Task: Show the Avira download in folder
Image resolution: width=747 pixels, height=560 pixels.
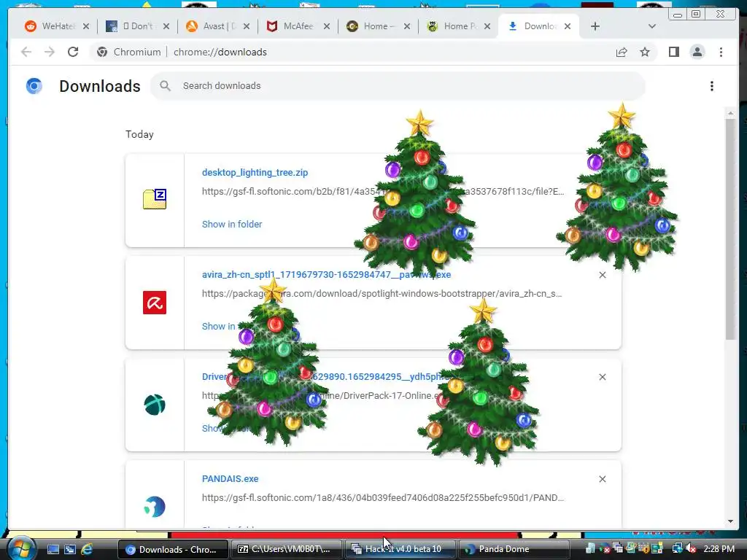Action: 219,326
